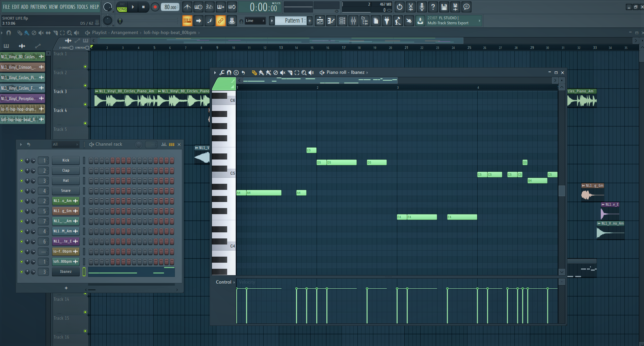Add new pattern with plus button

[x=310, y=21]
